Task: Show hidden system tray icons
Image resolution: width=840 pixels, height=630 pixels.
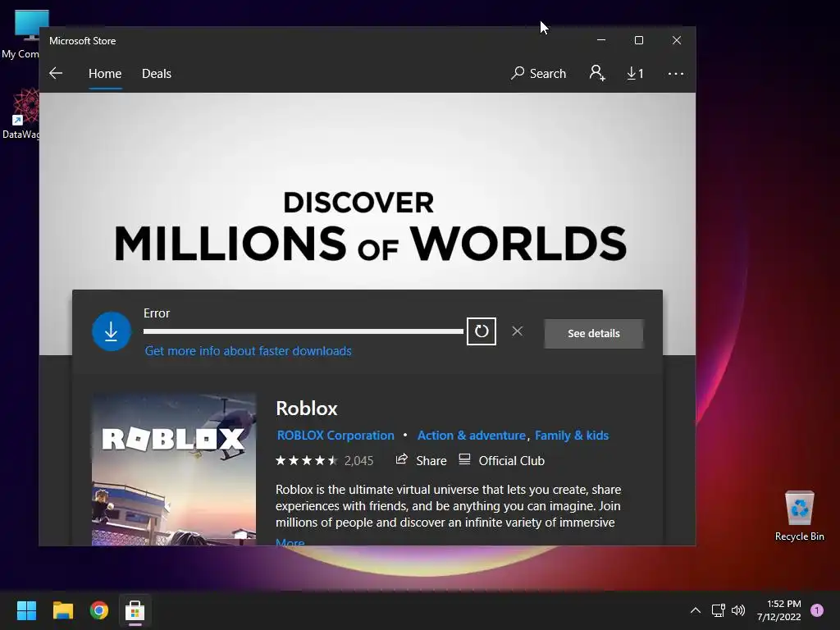Action: (x=696, y=610)
